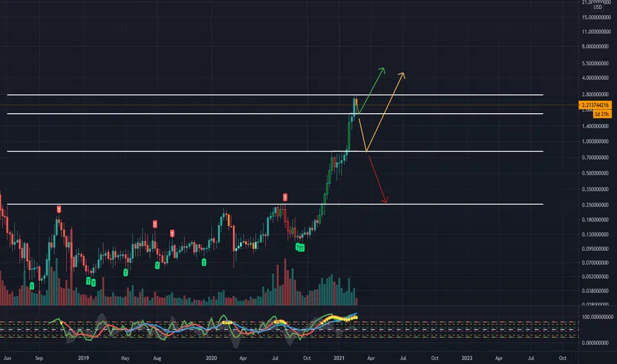Select the white horizontal line at 2.80 level
The image size is (617, 364).
coord(275,95)
